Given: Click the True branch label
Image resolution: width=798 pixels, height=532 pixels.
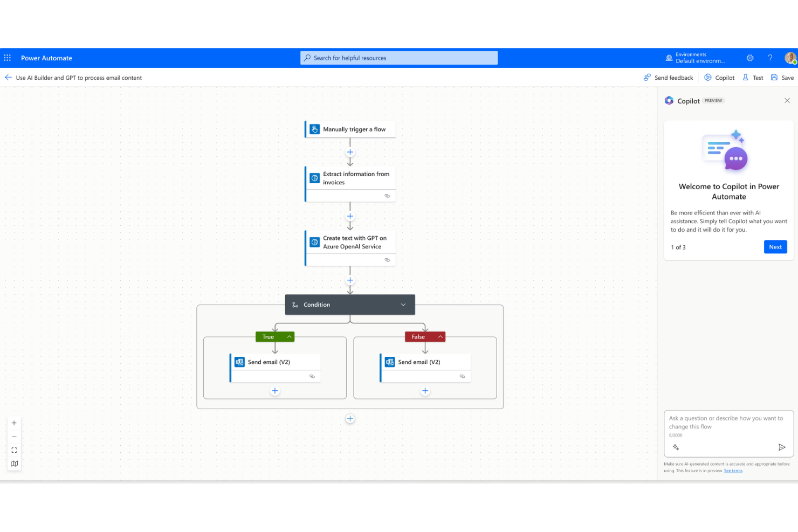Looking at the screenshot, I should 268,337.
